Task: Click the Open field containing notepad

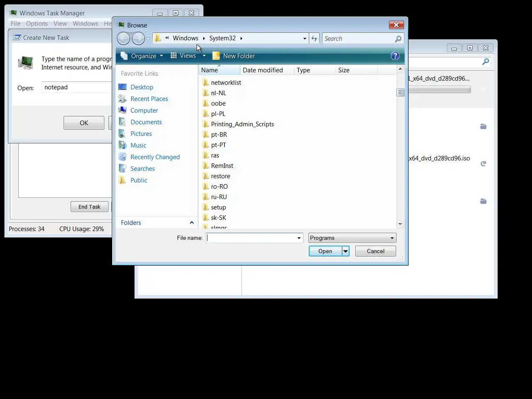Action: (x=77, y=87)
